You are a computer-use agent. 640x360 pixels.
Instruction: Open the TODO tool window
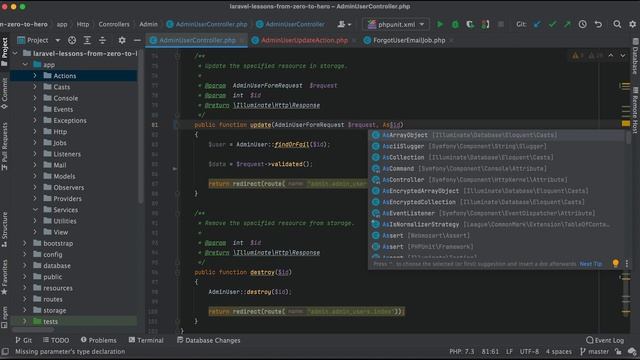coord(56,340)
